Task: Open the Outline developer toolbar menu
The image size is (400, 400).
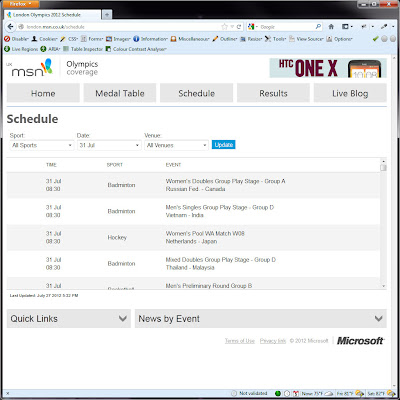Action: click(225, 39)
